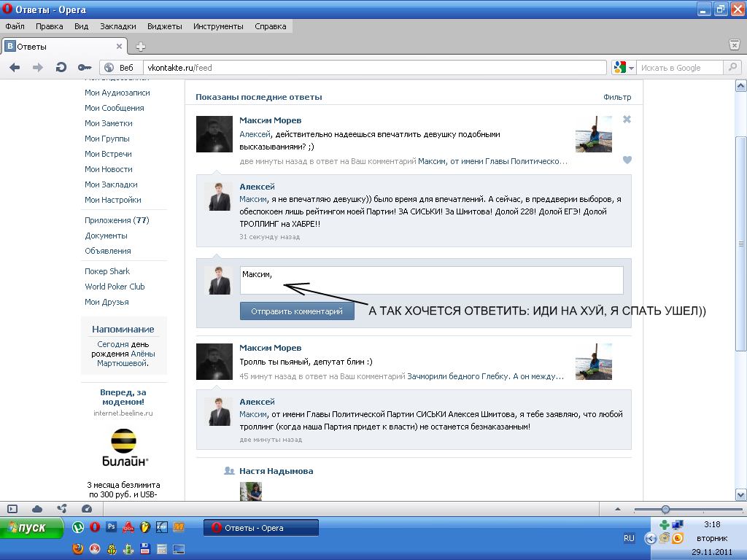The height and width of the screenshot is (560, 747).
Task: Open Opera Unite icon in status bar
Action: click(x=62, y=509)
